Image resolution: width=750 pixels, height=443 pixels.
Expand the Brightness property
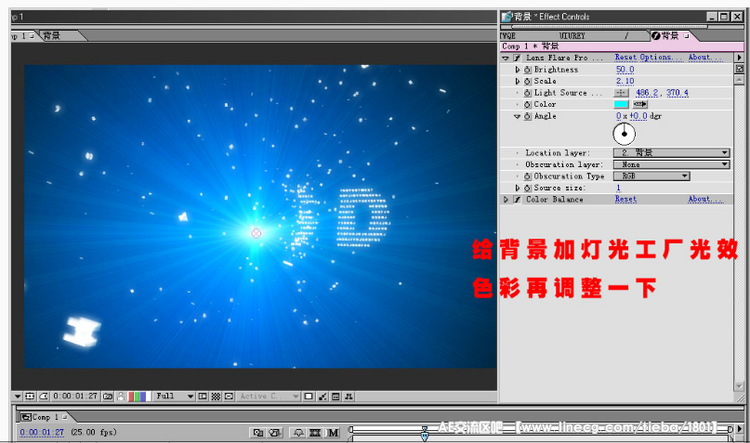click(x=518, y=69)
